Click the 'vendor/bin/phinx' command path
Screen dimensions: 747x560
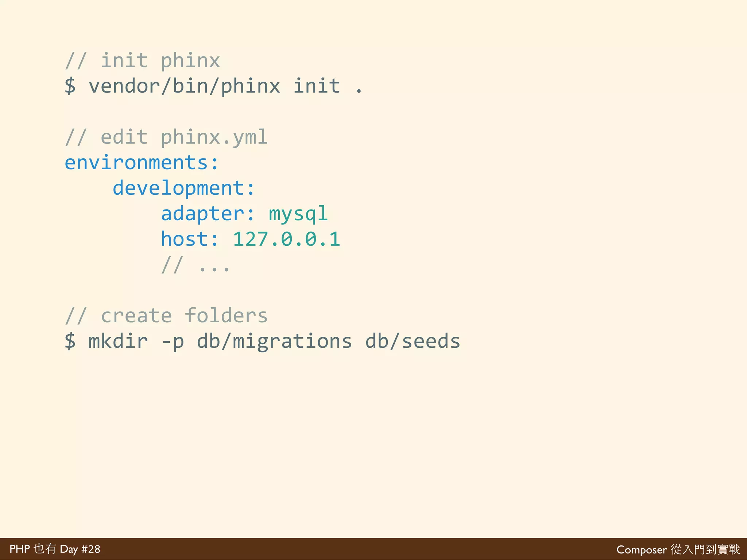click(x=184, y=86)
